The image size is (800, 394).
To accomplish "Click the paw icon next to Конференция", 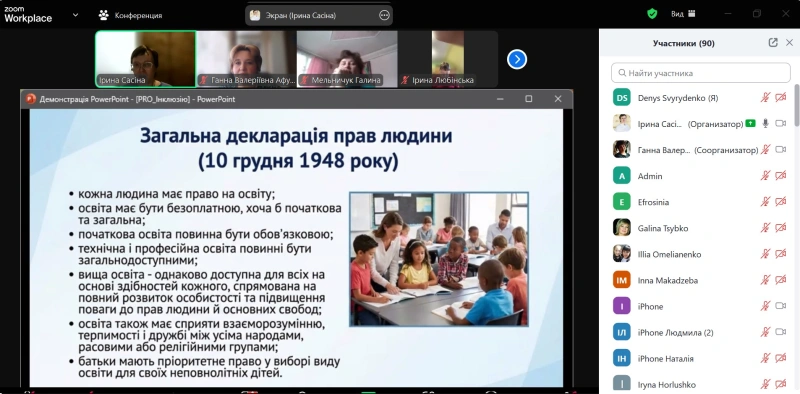I will 104,15.
